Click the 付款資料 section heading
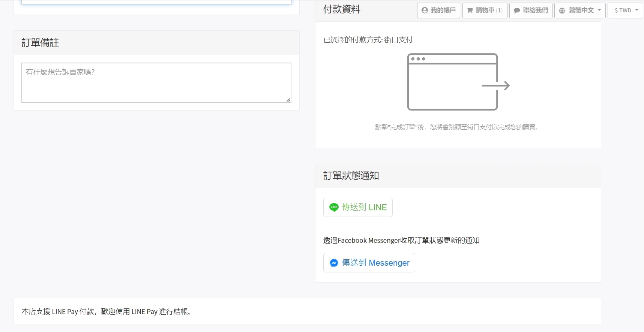The height and width of the screenshot is (332, 644). [342, 9]
